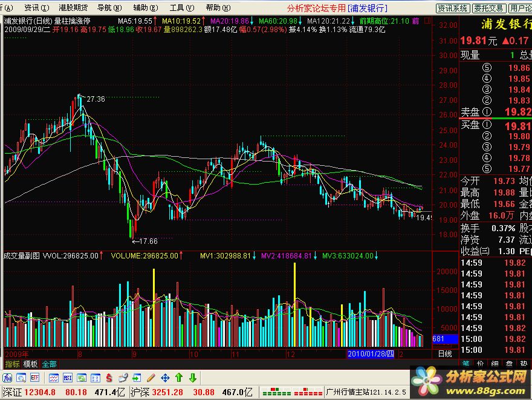Click the ETF toolbar icon
The width and height of the screenshot is (532, 400).
(35, 378)
